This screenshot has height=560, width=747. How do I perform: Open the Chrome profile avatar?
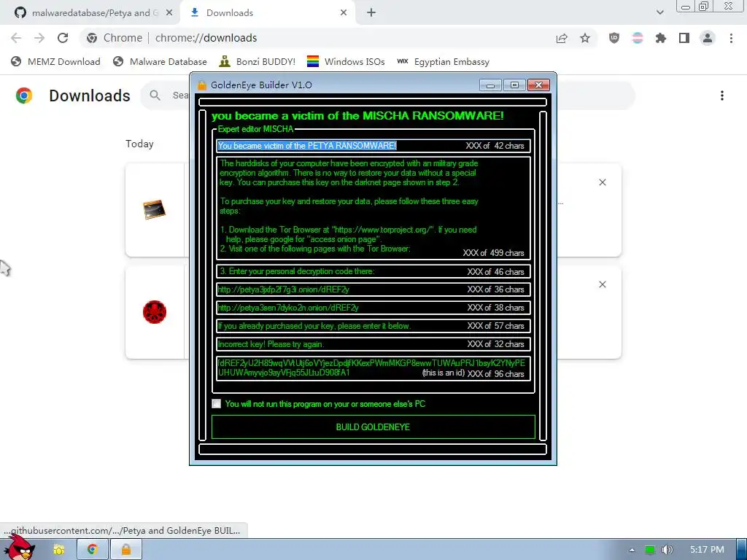[x=708, y=38]
